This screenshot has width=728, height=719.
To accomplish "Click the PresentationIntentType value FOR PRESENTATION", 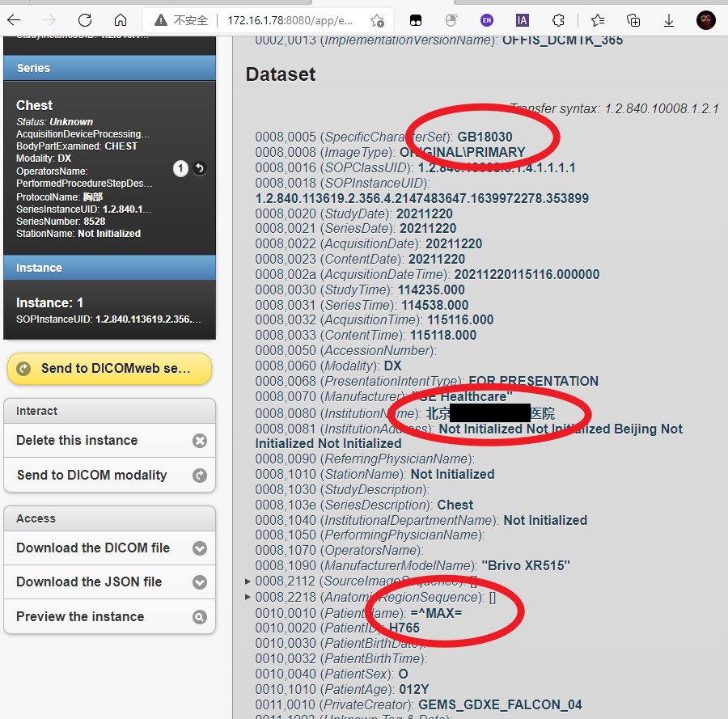I will tap(533, 381).
